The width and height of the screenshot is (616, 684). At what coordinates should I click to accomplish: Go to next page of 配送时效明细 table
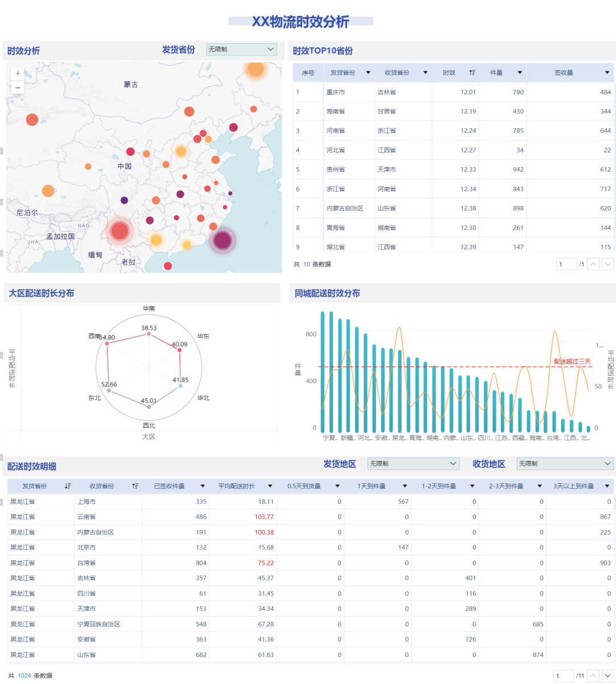608,675
